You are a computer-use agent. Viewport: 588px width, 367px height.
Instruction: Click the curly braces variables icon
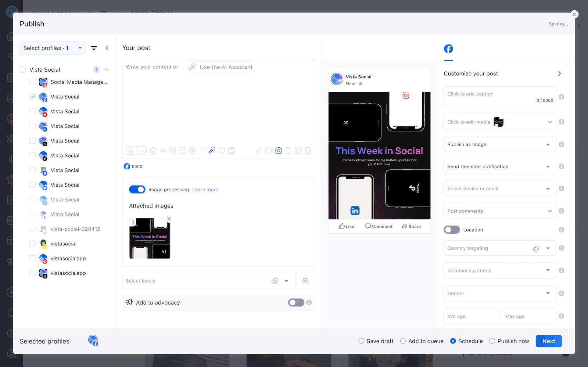(183, 151)
